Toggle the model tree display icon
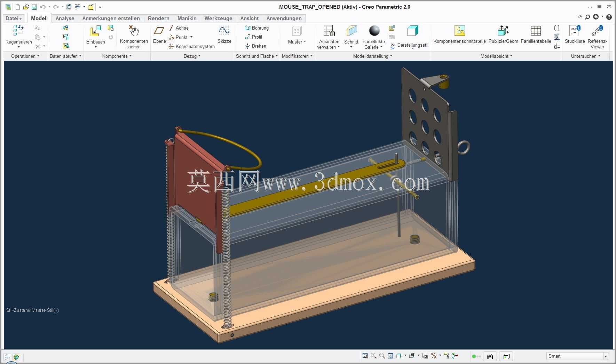Screen dimensions: 616x364 [7, 357]
